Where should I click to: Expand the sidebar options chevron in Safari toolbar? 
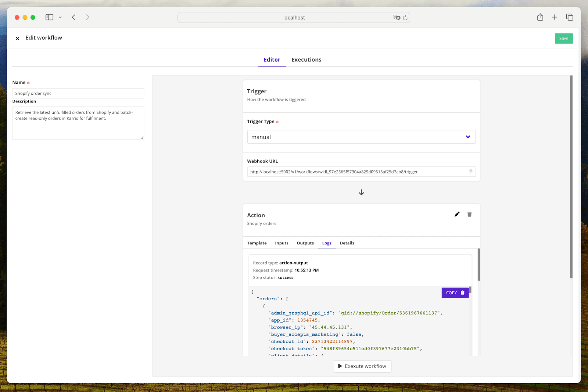60,17
